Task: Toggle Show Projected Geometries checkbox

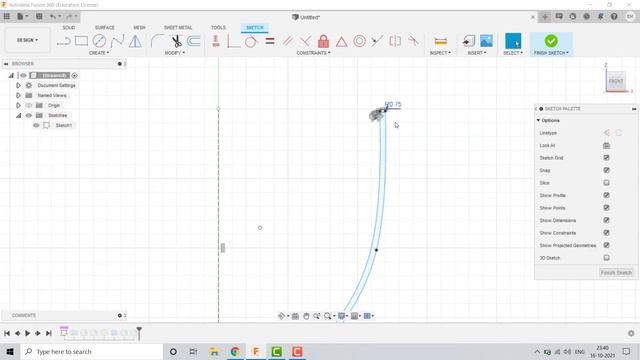Action: pyautogui.click(x=607, y=245)
